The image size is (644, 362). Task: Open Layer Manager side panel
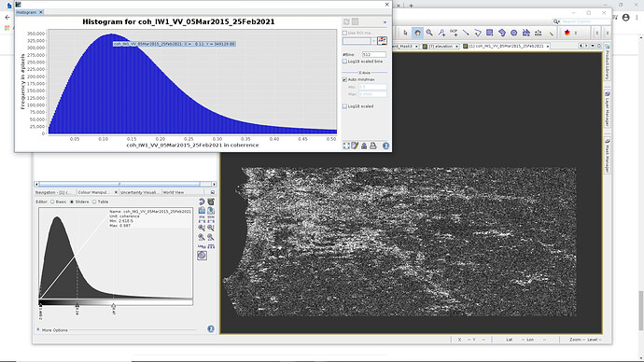click(x=607, y=109)
